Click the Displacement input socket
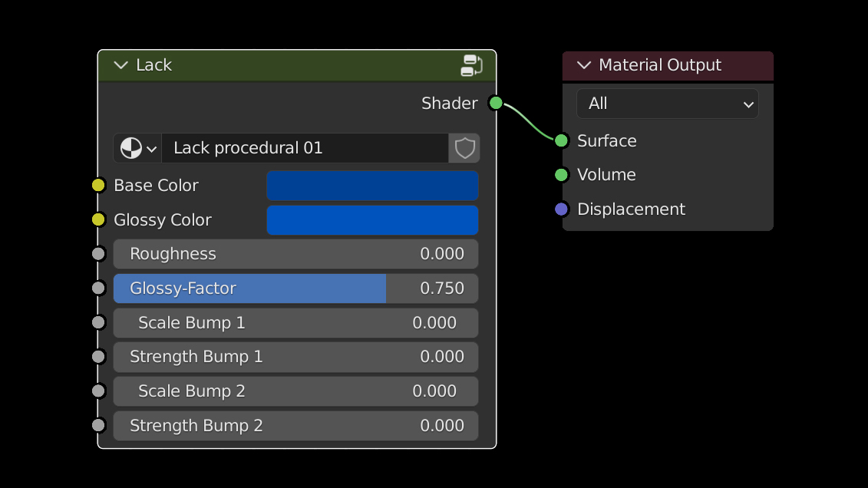Viewport: 868px width, 488px height. coord(561,209)
